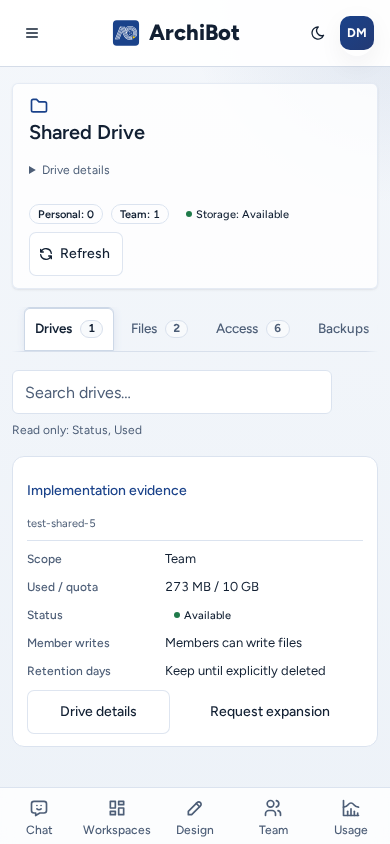Open Team in bottom navigation
390x844 pixels.
(x=273, y=817)
